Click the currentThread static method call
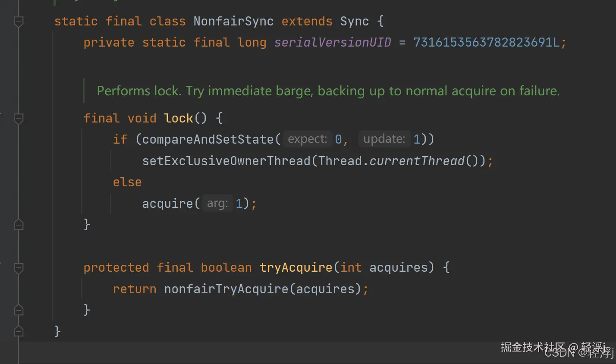 pyautogui.click(x=417, y=161)
